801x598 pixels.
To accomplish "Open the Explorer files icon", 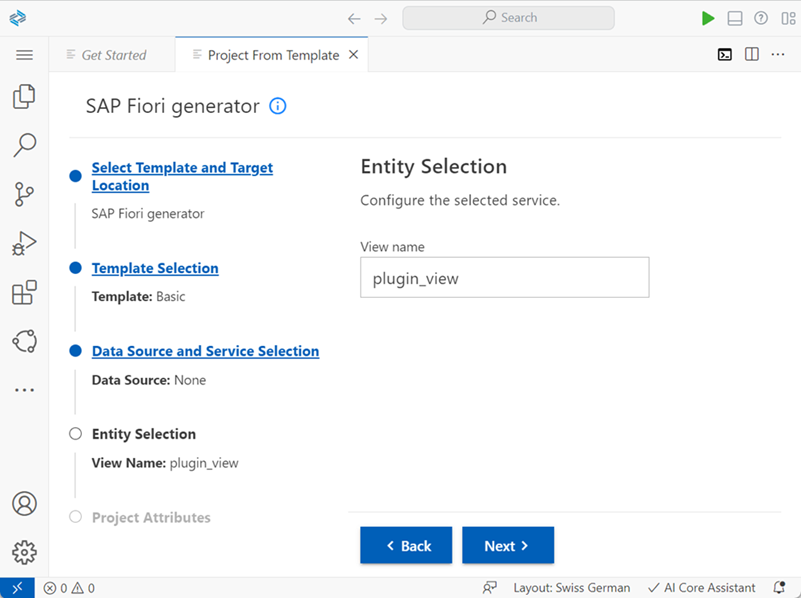I will tap(24, 97).
